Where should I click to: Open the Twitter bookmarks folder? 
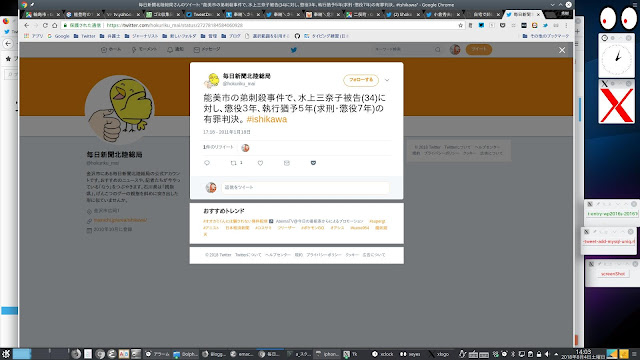[84, 36]
